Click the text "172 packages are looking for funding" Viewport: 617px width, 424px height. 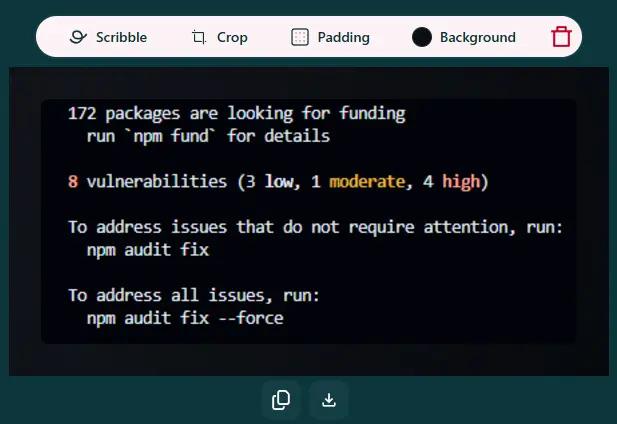click(236, 113)
